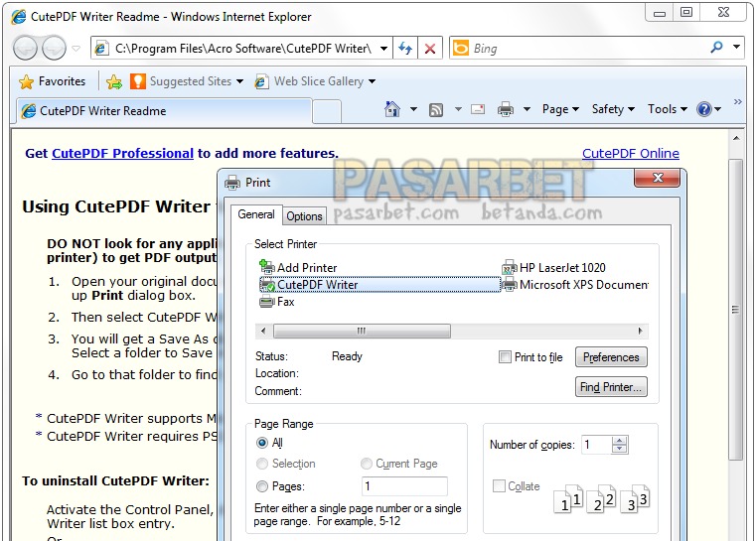Click command bar overflow chevron
This screenshot has width=756, height=541.
point(737,101)
